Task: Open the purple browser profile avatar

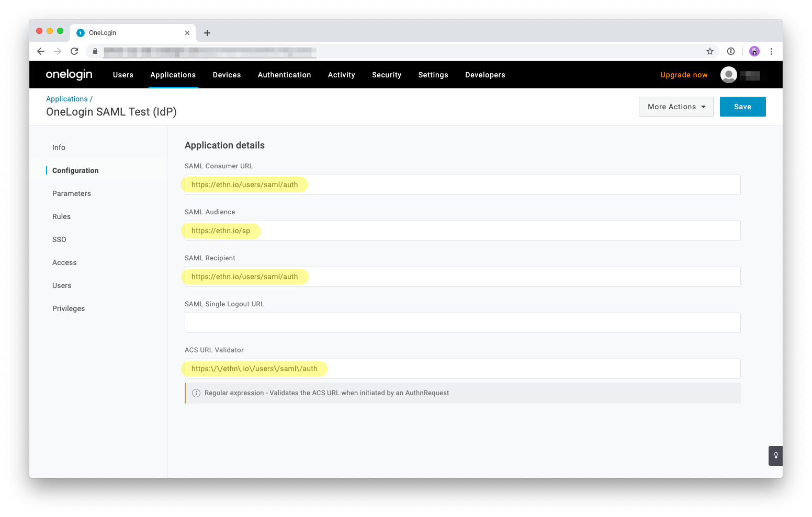Action: click(754, 51)
